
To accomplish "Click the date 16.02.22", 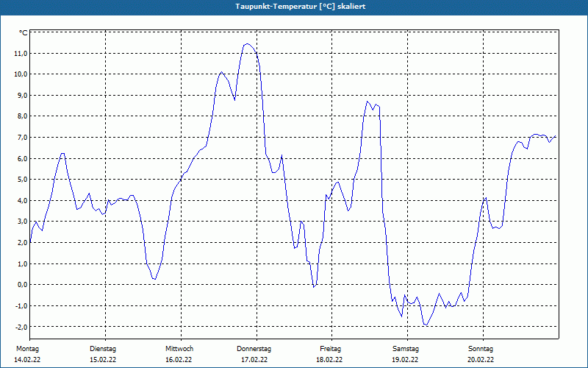I will tap(179, 360).
